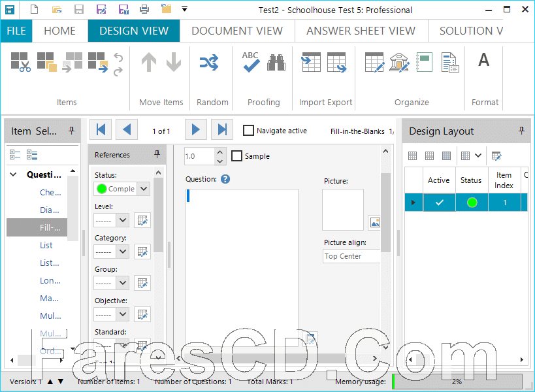Click the Question help icon

tap(225, 179)
